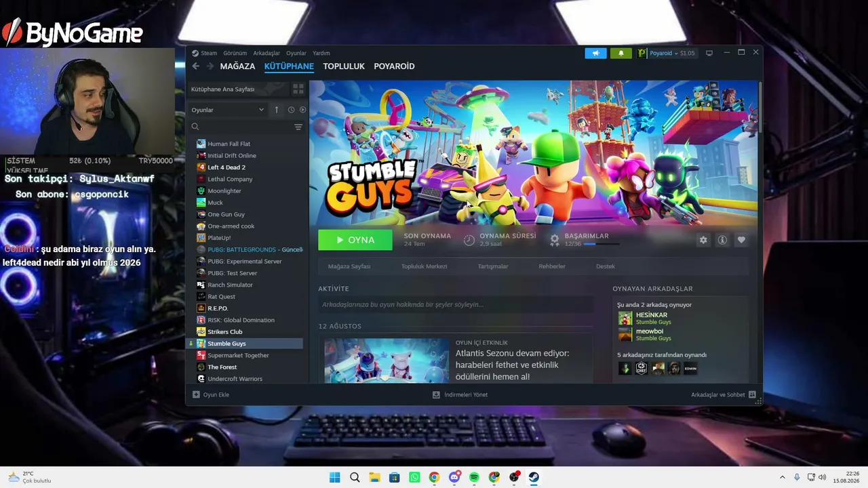The height and width of the screenshot is (488, 868).
Task: Open the EDWIN friend avatar
Action: pos(690,368)
